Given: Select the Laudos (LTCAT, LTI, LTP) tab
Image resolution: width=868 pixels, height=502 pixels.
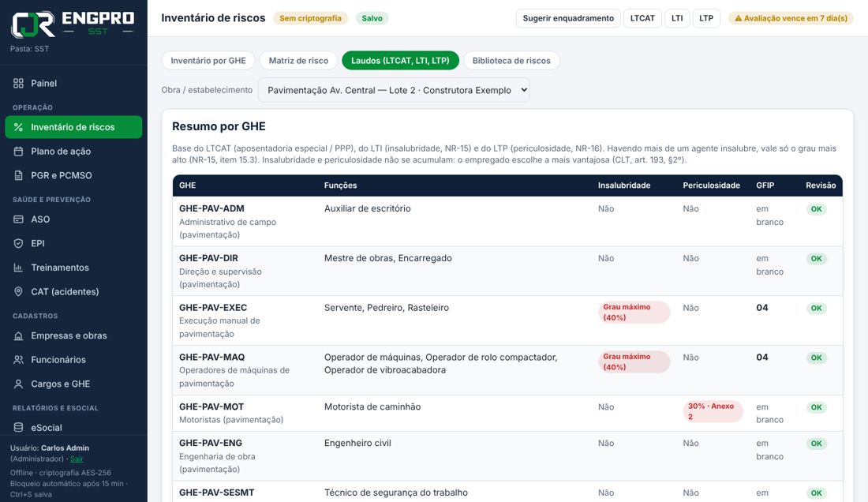Looking at the screenshot, I should pos(400,60).
